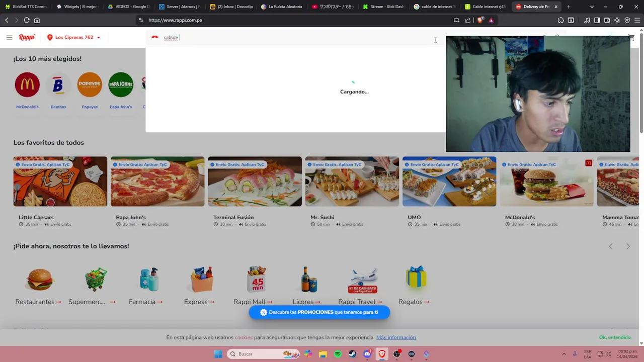Select the Popeyes logo in top 10
644x362 pixels.
point(90,84)
